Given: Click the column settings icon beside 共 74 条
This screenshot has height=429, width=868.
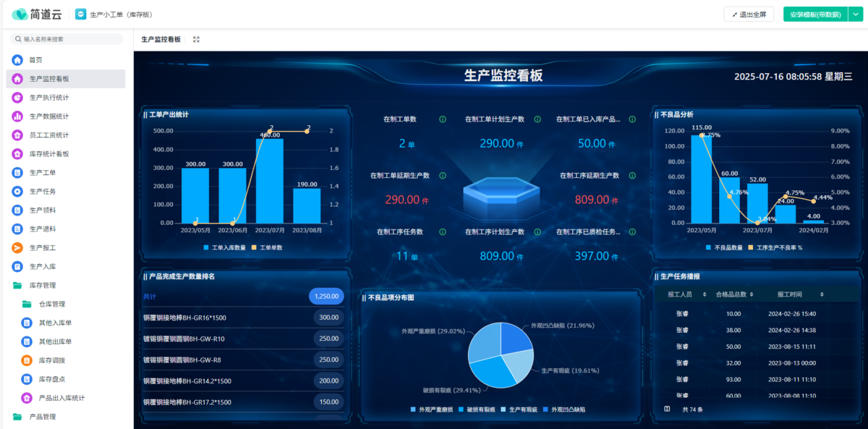Looking at the screenshot, I should point(667,409).
